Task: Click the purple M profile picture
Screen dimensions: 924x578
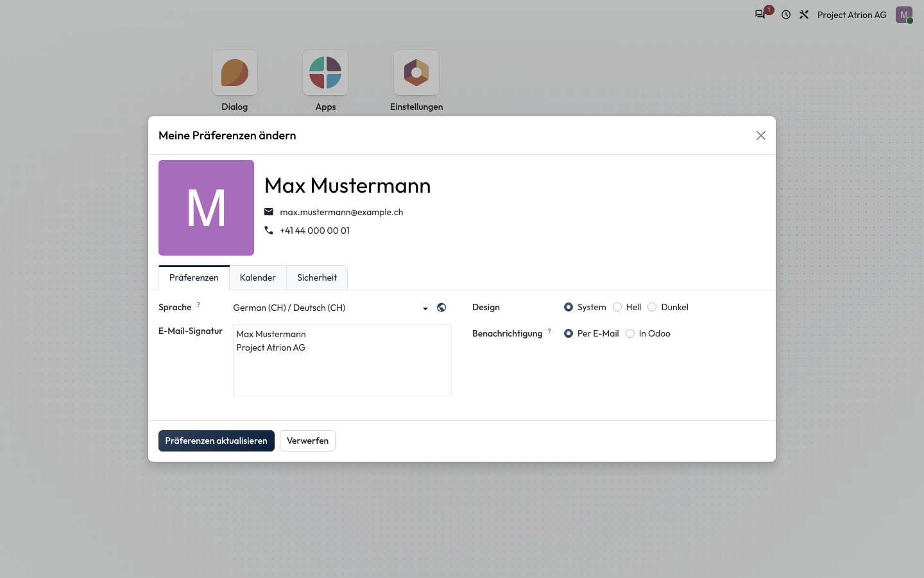Action: point(206,207)
